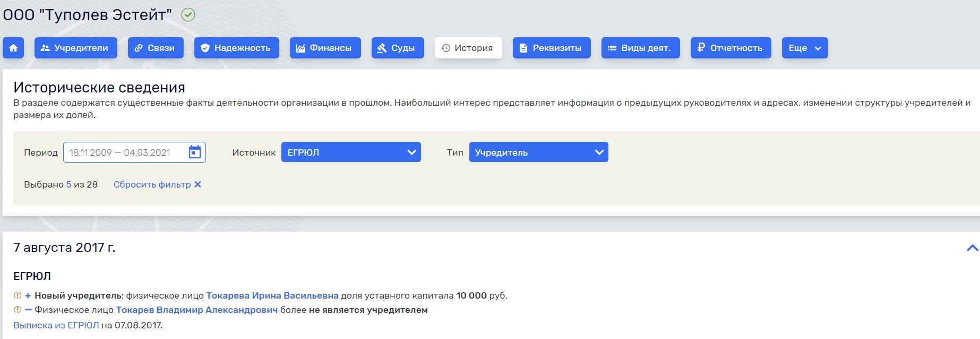Click the Сбросить фильтр link
The height and width of the screenshot is (339, 980).
point(152,184)
